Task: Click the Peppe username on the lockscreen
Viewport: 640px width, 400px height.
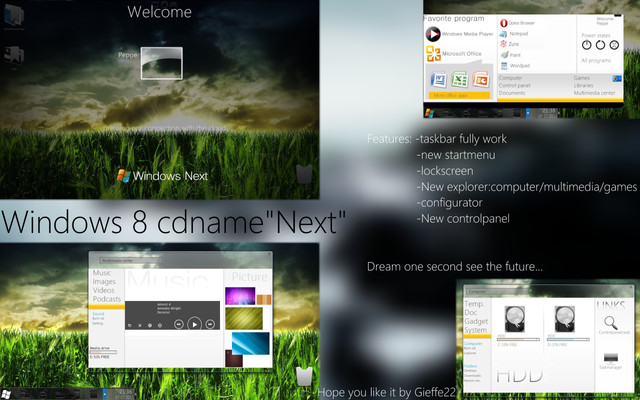Action: (x=127, y=55)
